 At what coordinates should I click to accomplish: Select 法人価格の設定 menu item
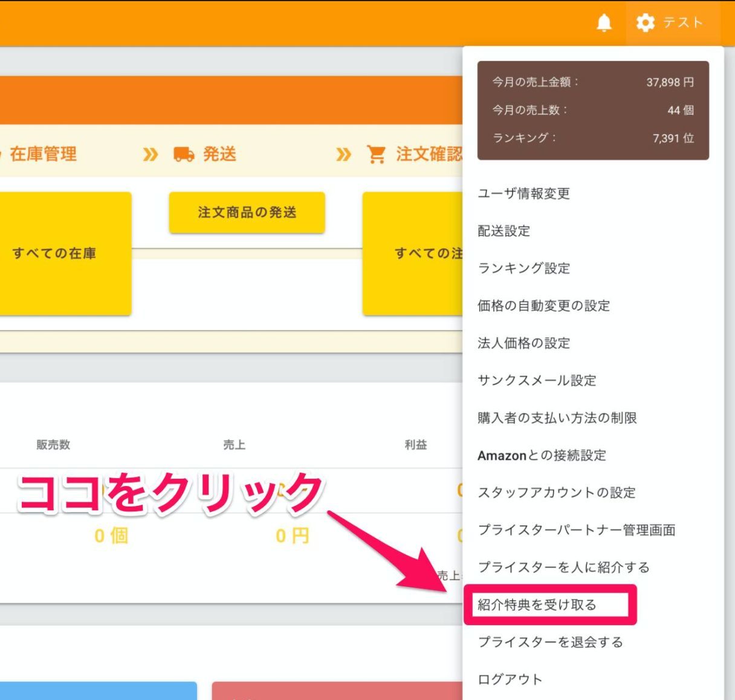click(523, 343)
